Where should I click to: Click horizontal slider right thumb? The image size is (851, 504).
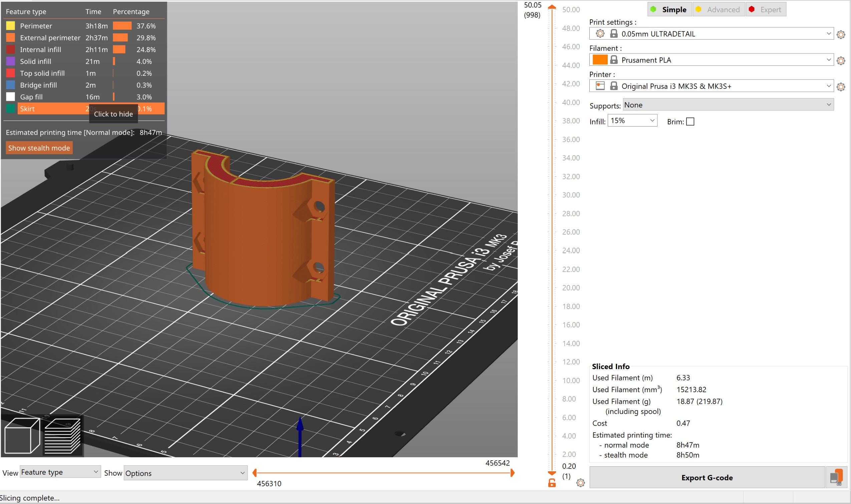click(512, 472)
